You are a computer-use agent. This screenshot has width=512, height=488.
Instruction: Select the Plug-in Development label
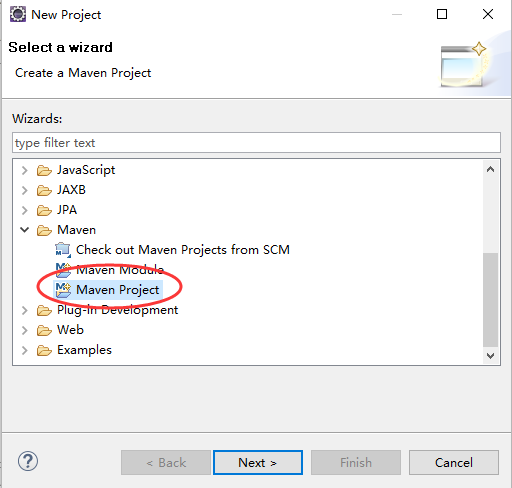(118, 310)
